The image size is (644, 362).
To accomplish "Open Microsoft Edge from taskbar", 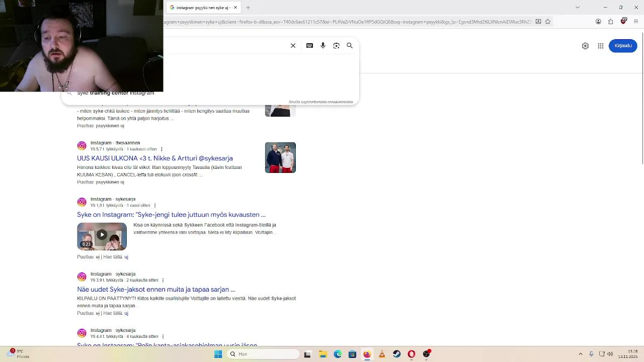I will [337, 354].
